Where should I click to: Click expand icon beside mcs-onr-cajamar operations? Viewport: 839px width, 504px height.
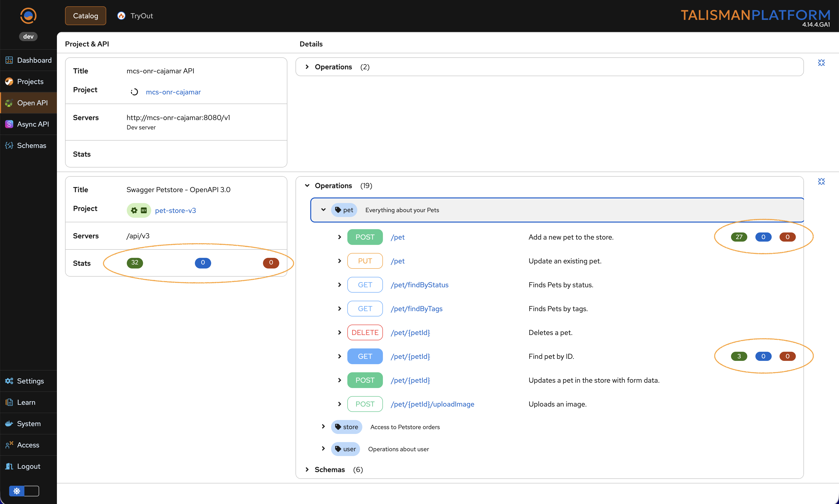[821, 63]
